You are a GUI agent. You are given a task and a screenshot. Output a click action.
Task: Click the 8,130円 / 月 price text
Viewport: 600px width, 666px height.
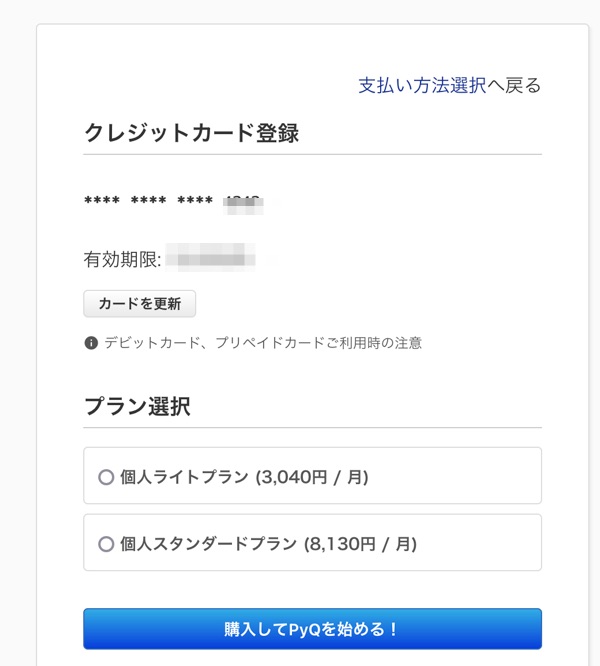pos(360,544)
